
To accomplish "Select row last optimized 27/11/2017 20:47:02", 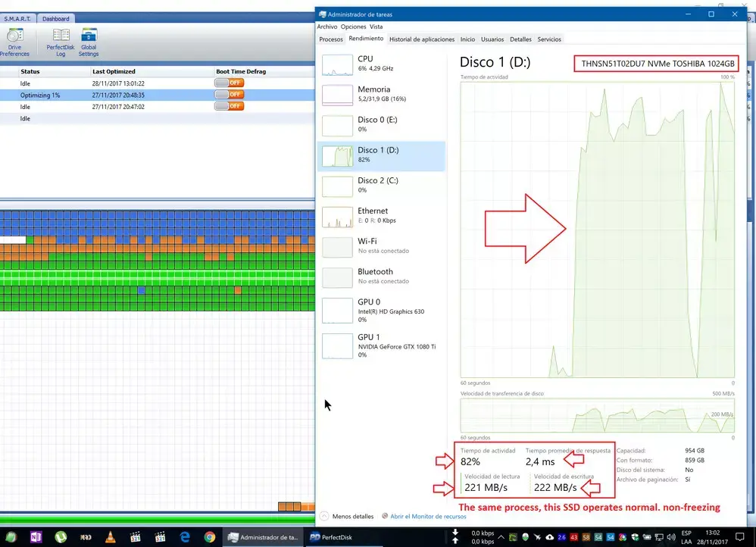I will pos(157,107).
